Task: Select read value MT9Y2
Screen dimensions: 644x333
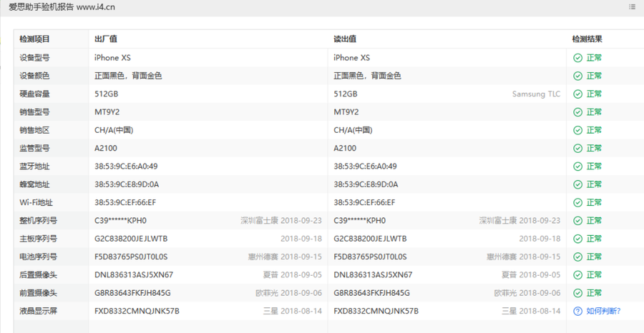Action: coord(346,112)
